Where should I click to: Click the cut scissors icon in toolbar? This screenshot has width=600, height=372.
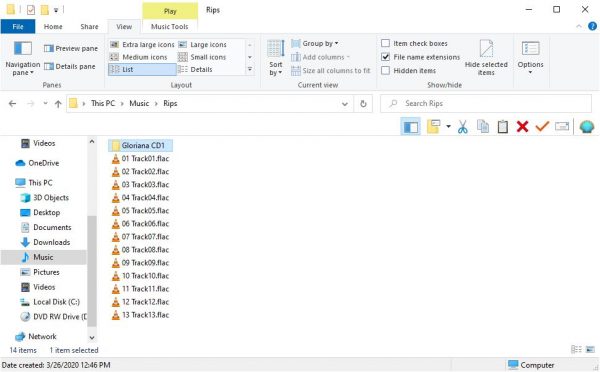click(x=463, y=127)
